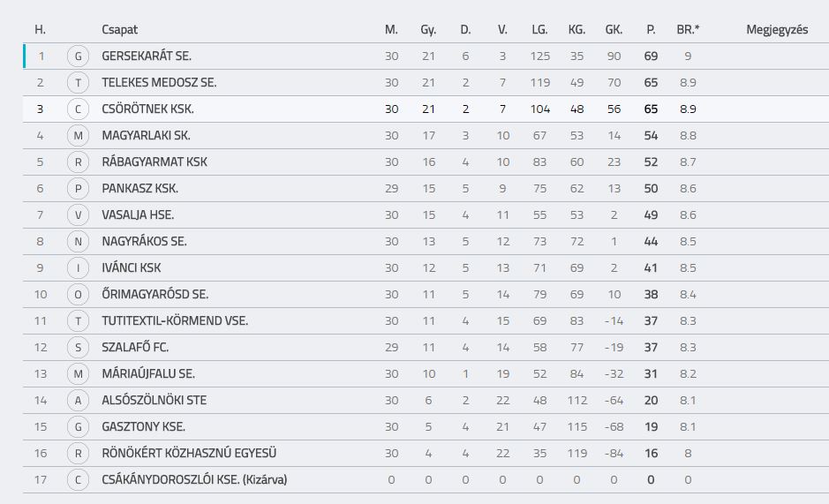Open Tutitextil-Körmend VSE. team link
Viewport: 829px width, 504px height.
(175, 320)
